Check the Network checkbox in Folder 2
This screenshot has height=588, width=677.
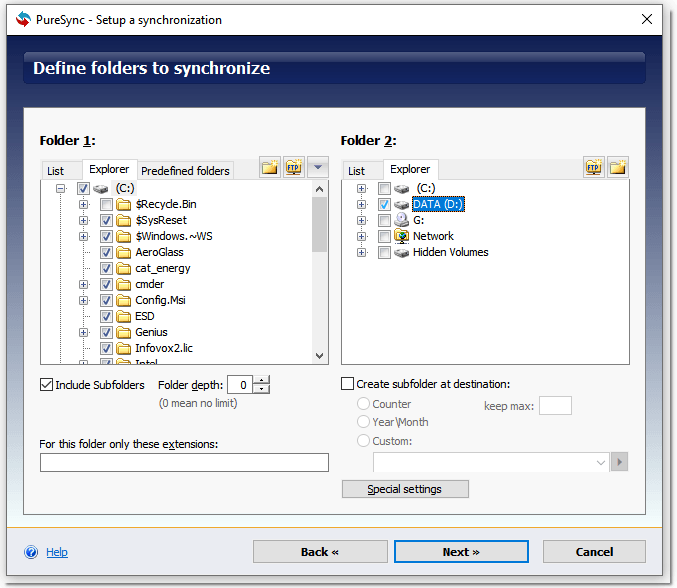(384, 236)
